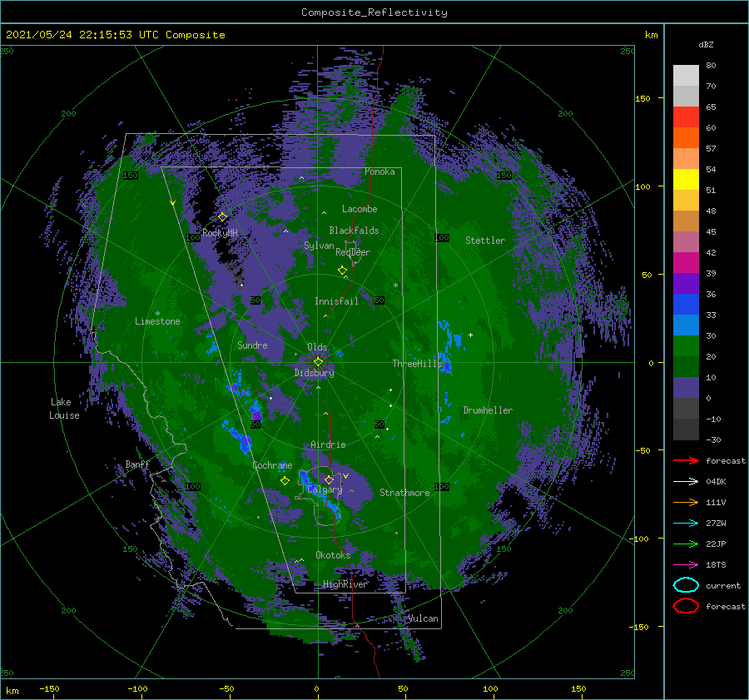Click the blue echo cluster near ThreeHills
The height and width of the screenshot is (700, 749).
click(446, 365)
